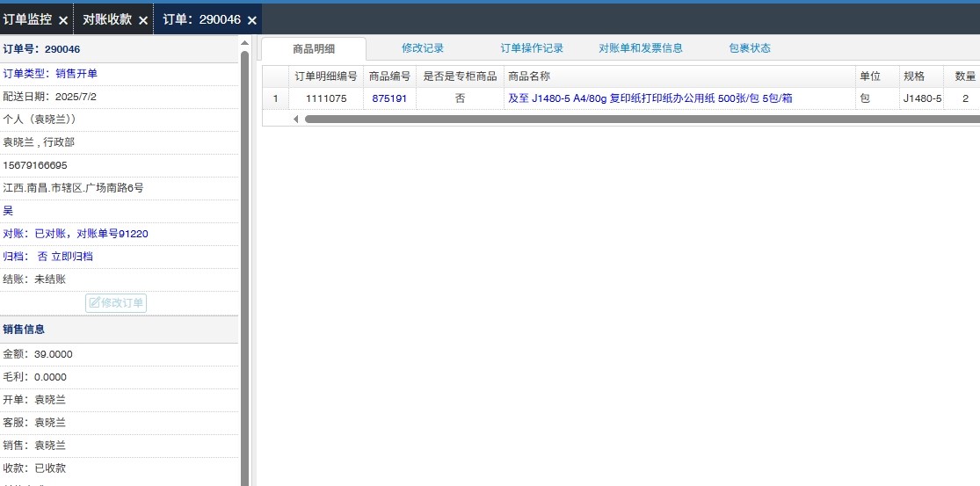Switch to the 订单监控 tab
This screenshot has height=486, width=980.
(x=27, y=20)
